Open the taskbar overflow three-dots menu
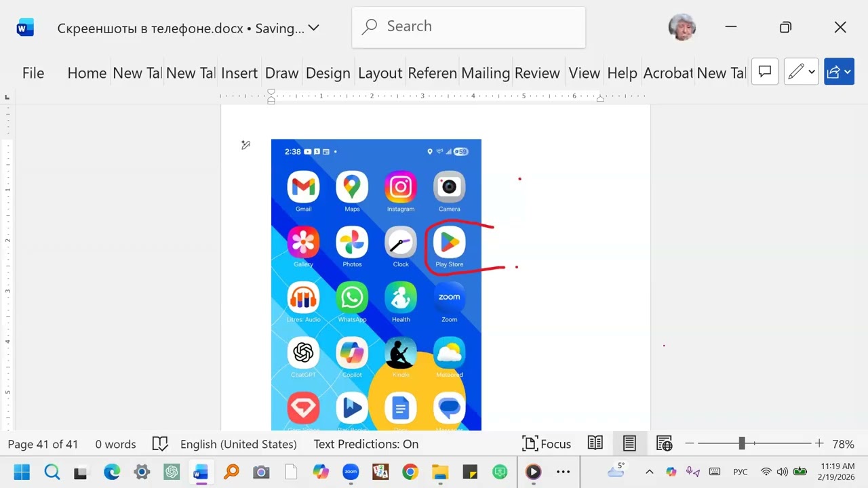The image size is (868, 488). [x=564, y=472]
